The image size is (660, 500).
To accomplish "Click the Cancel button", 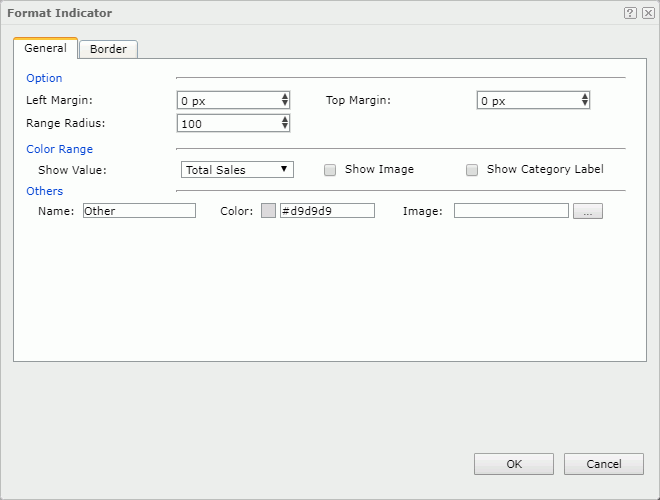I will (604, 464).
